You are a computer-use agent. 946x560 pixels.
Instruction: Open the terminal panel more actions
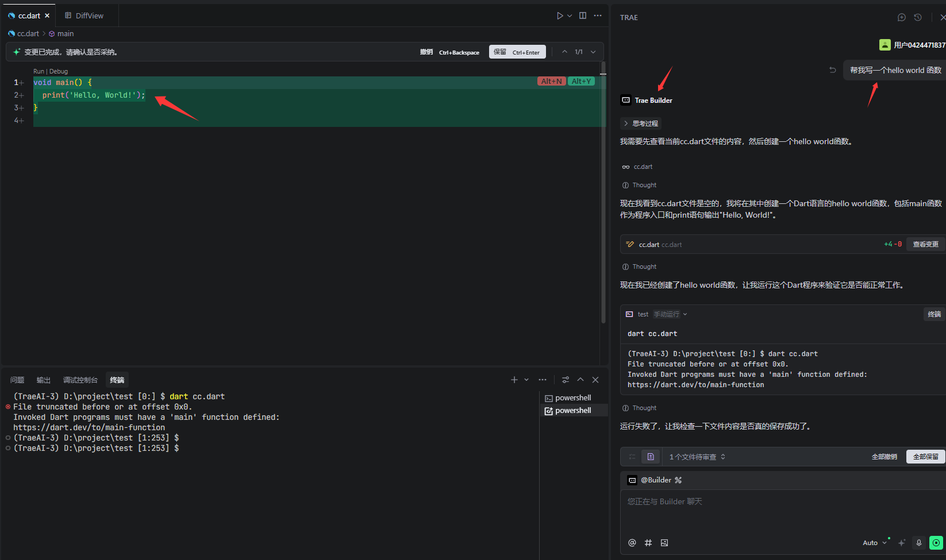pos(543,380)
